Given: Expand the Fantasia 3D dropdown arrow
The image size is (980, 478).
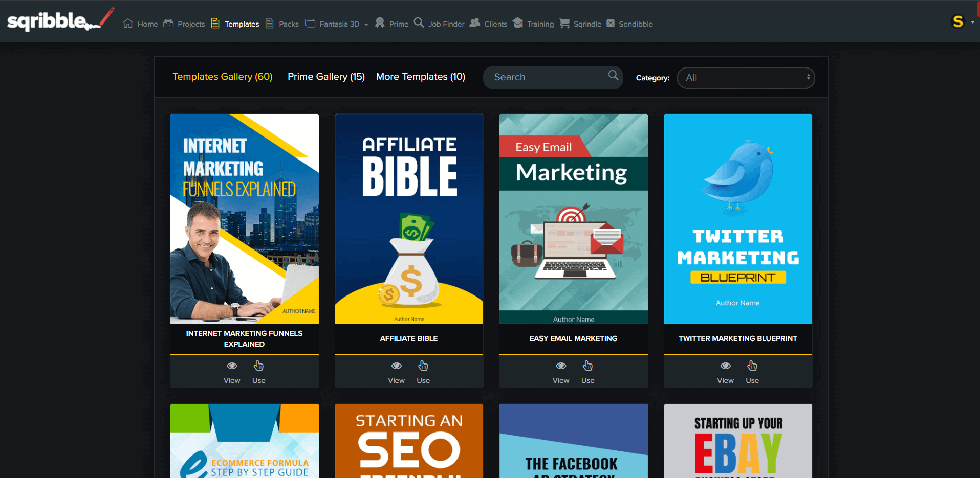Looking at the screenshot, I should click(x=366, y=25).
